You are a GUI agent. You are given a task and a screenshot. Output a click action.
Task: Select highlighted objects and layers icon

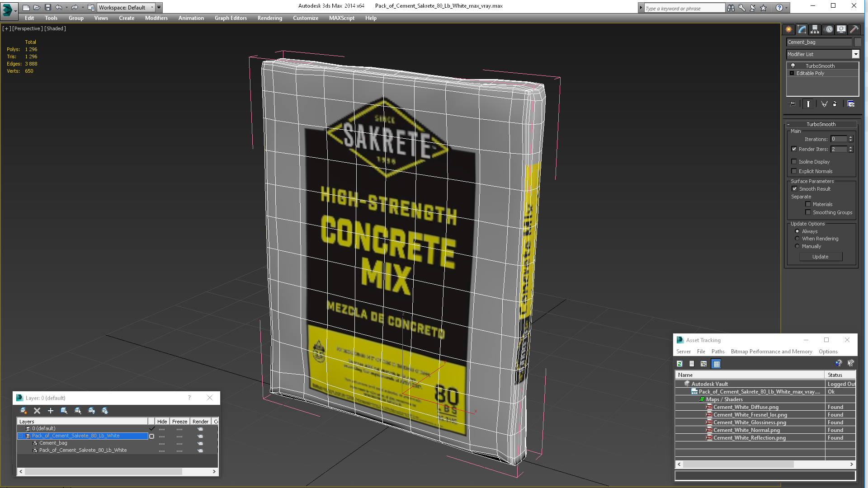64,411
